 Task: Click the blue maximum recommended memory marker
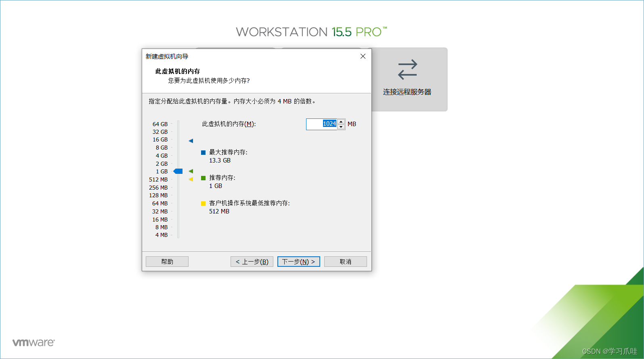pyautogui.click(x=191, y=141)
